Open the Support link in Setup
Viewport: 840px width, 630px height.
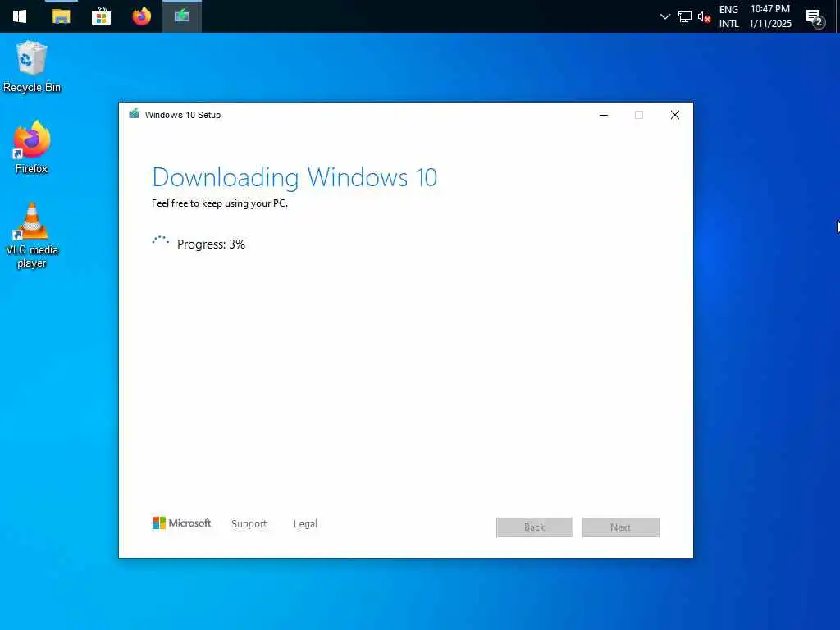pyautogui.click(x=249, y=524)
